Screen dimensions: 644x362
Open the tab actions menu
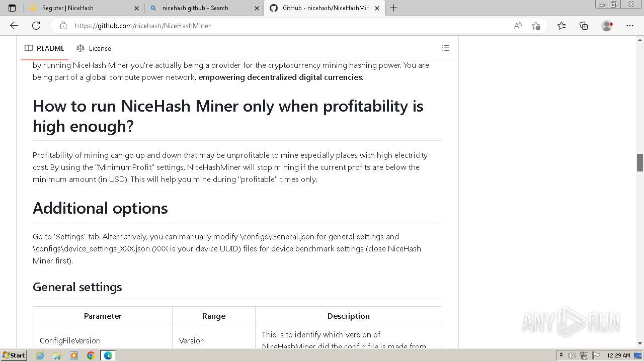click(12, 8)
